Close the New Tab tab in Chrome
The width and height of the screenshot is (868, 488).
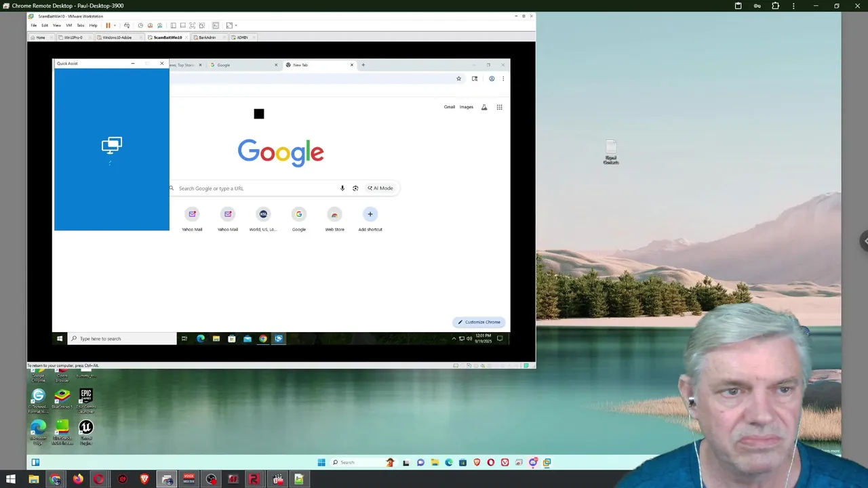click(x=351, y=65)
